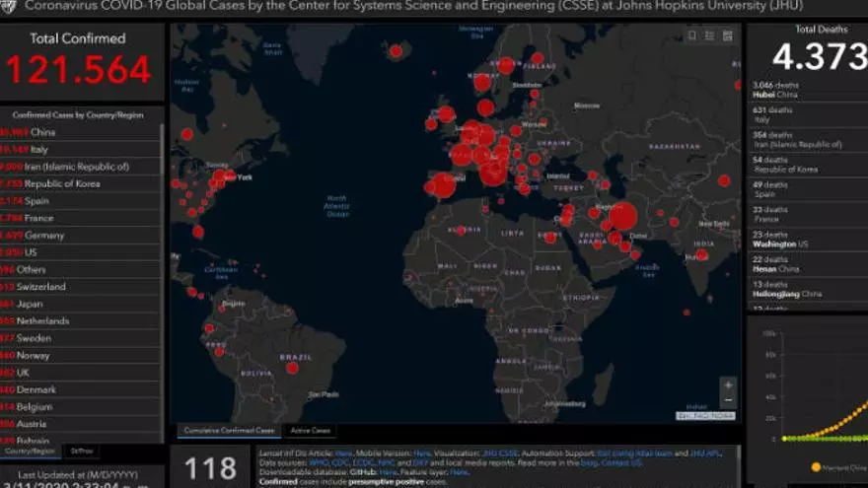
Task: Switch to the Active Cases tab
Action: pos(310,431)
